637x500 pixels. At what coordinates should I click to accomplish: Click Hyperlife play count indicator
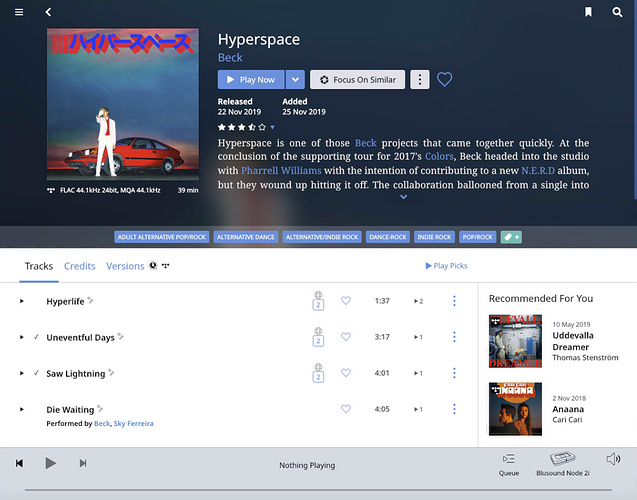418,301
